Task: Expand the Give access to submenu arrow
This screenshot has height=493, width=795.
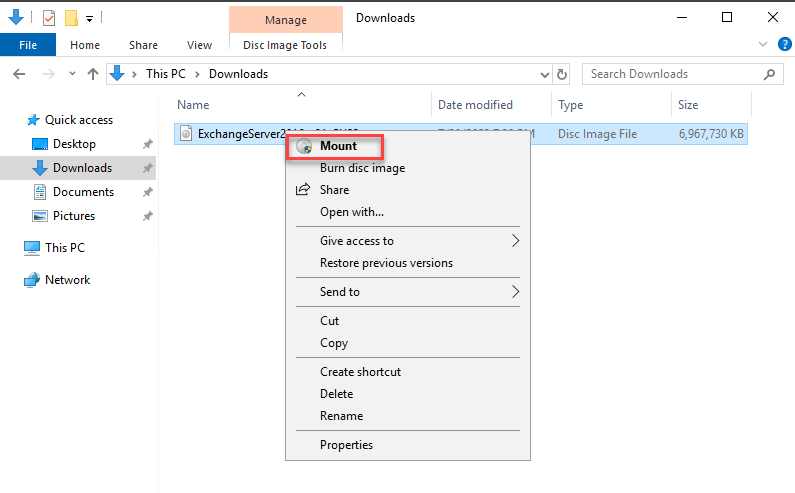Action: point(515,241)
